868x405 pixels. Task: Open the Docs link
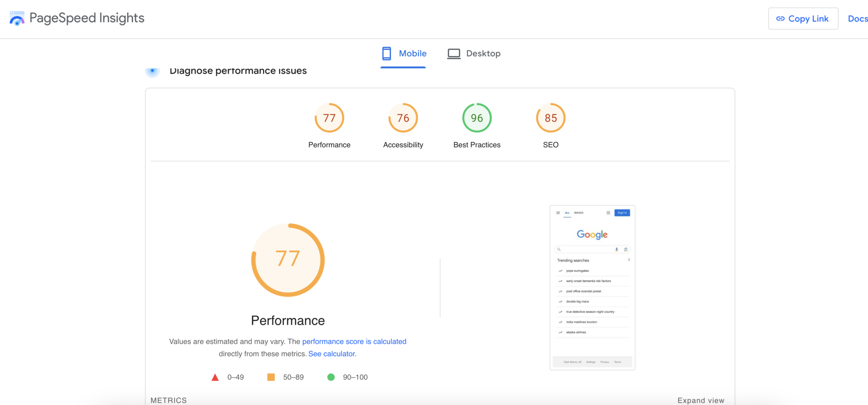[858, 19]
